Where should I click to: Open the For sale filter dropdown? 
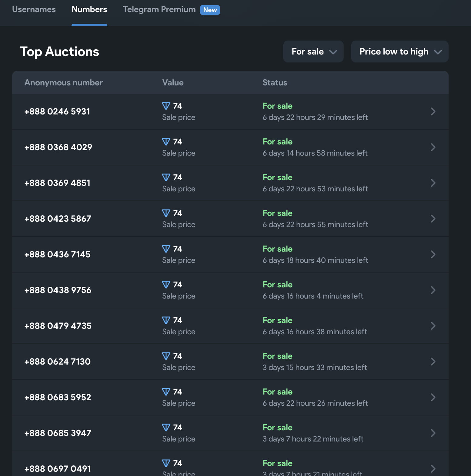tap(313, 51)
